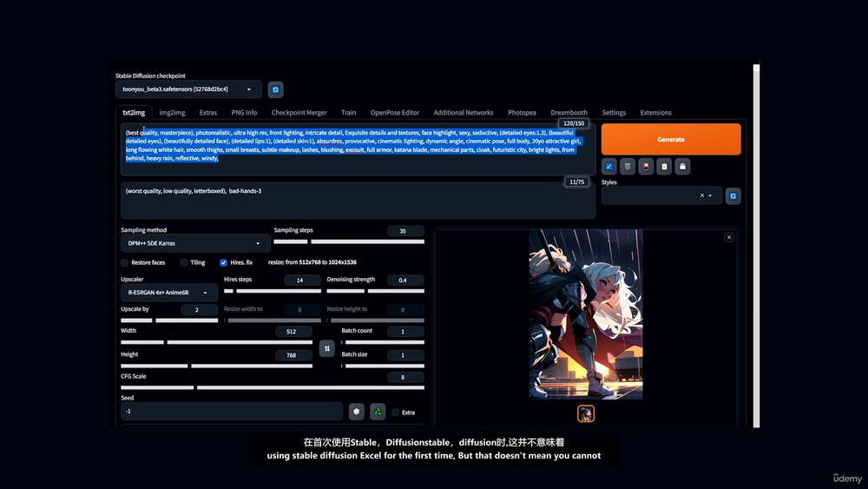Clear the Styles selection with the X
Viewport: 868px width, 489px height.
click(x=701, y=195)
